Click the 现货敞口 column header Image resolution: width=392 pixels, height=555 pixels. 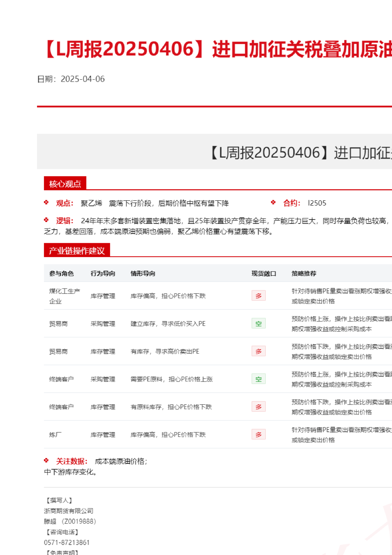(x=264, y=274)
